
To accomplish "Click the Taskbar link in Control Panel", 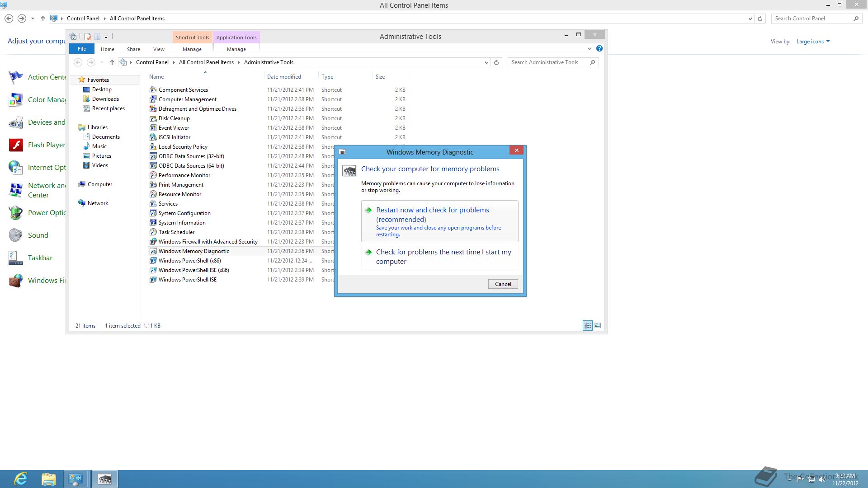I will click(40, 258).
